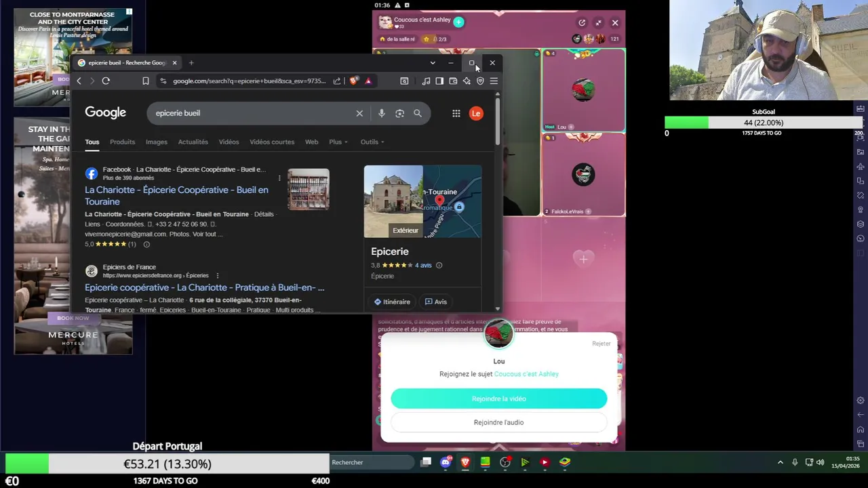
Task: Clear the Google search text
Action: point(359,113)
